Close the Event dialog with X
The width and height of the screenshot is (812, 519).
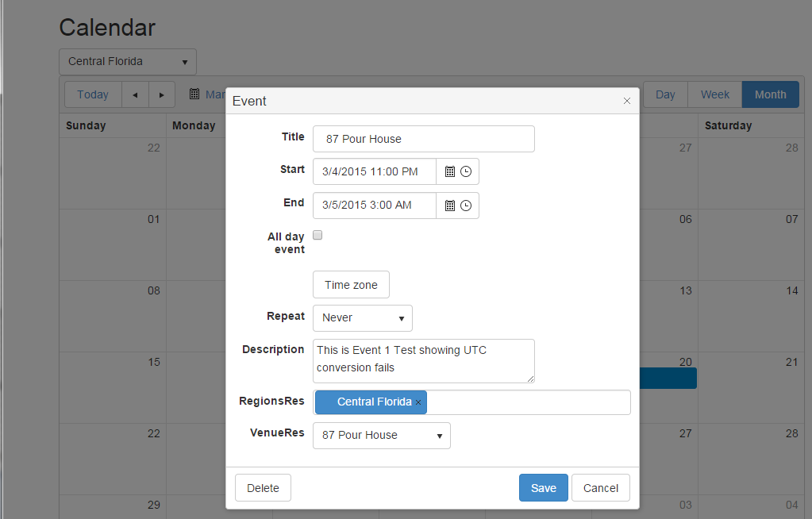click(627, 101)
